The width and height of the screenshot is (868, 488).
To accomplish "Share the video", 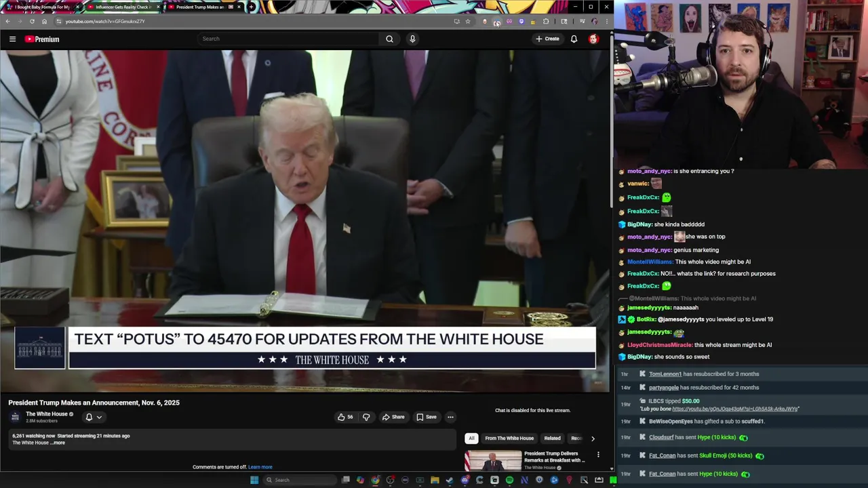I will [x=393, y=417].
